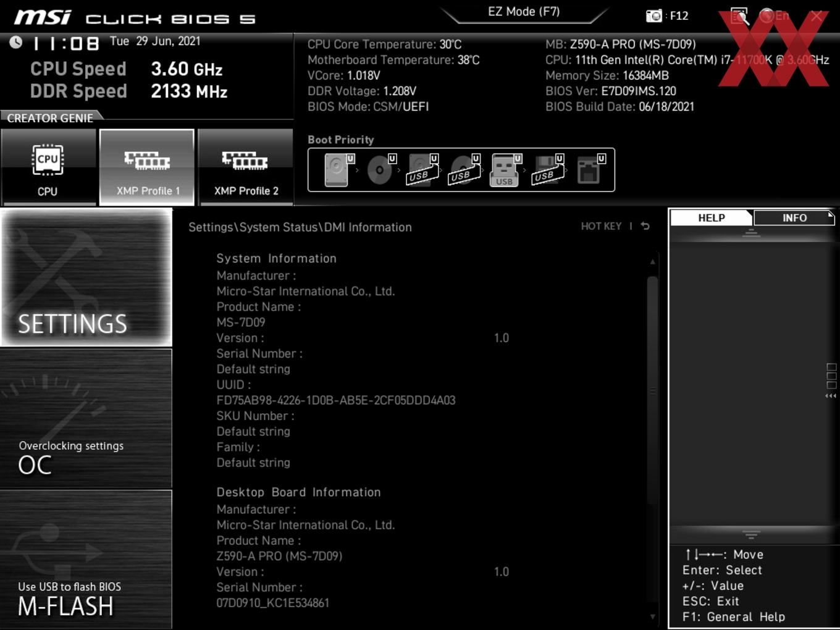
Task: Select the product name MS-7D09
Action: [241, 322]
